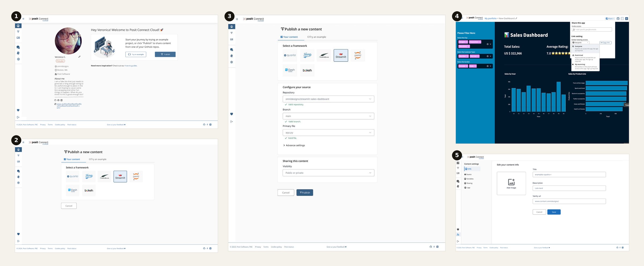The height and width of the screenshot is (266, 644).
Task: Click the pencil edit icon beside Veronica C.
Action: [x=79, y=57]
